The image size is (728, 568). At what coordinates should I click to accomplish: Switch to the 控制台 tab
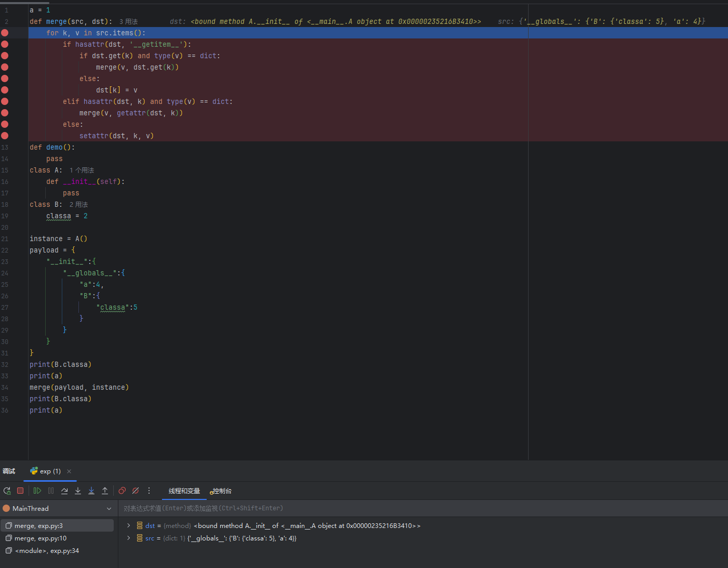point(222,491)
